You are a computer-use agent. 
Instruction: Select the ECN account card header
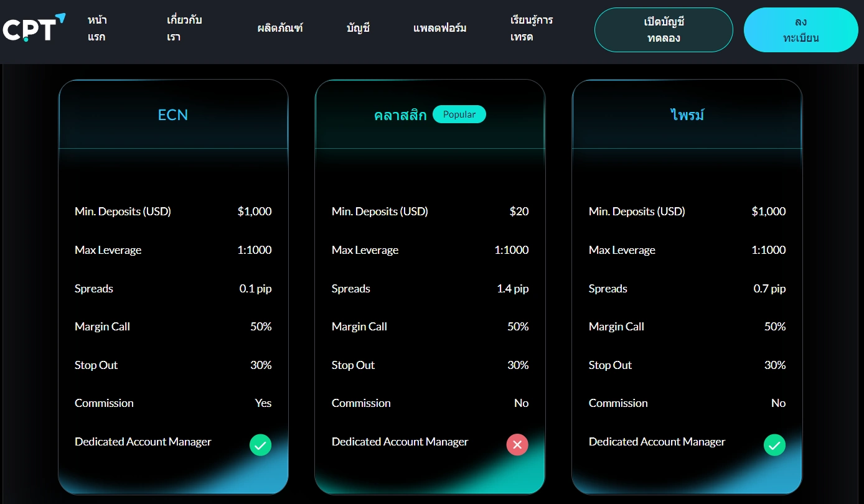(x=172, y=114)
